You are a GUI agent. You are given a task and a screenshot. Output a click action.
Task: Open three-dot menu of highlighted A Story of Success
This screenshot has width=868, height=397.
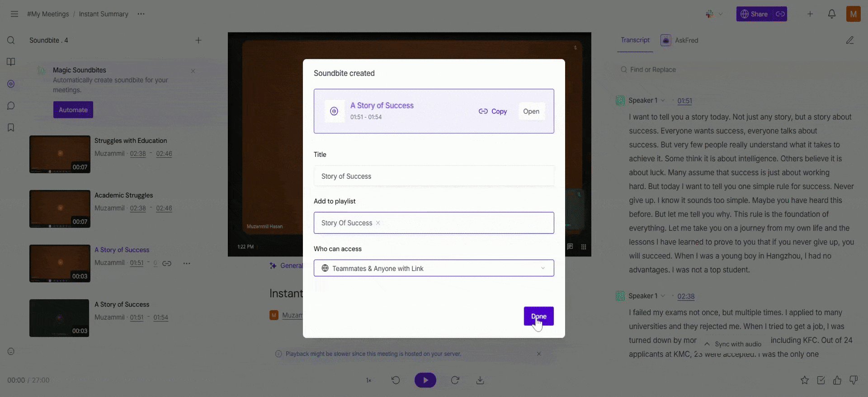[x=187, y=263]
